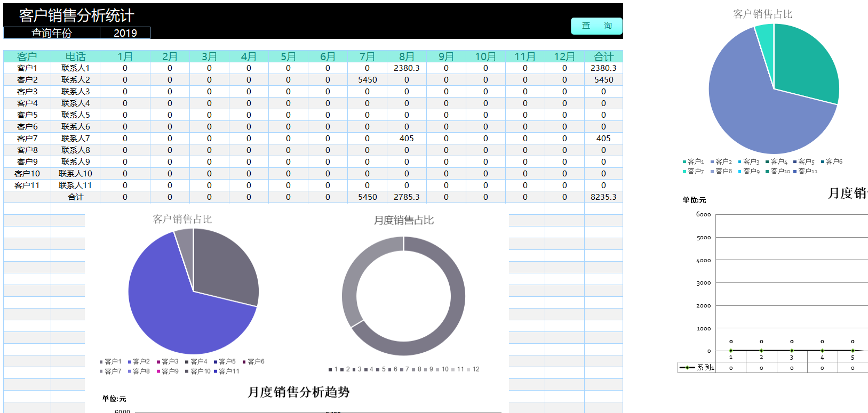Image resolution: width=868 pixels, height=413 pixels.
Task: Click the 客户 column header
Action: (x=27, y=56)
